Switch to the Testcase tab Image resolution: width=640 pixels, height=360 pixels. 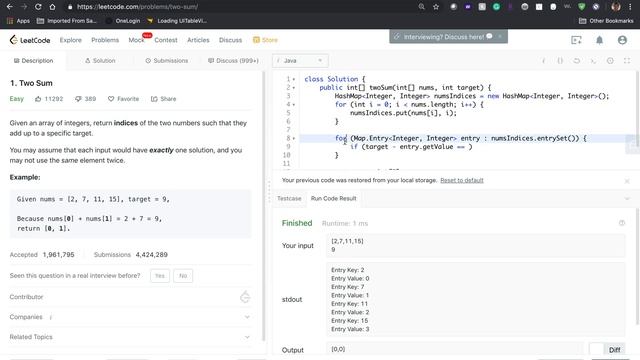coord(289,199)
